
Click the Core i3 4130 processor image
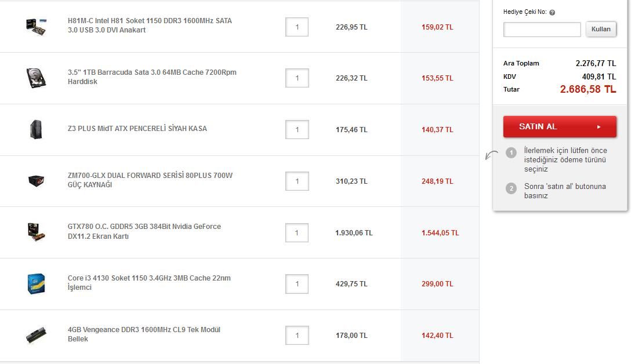click(x=36, y=283)
